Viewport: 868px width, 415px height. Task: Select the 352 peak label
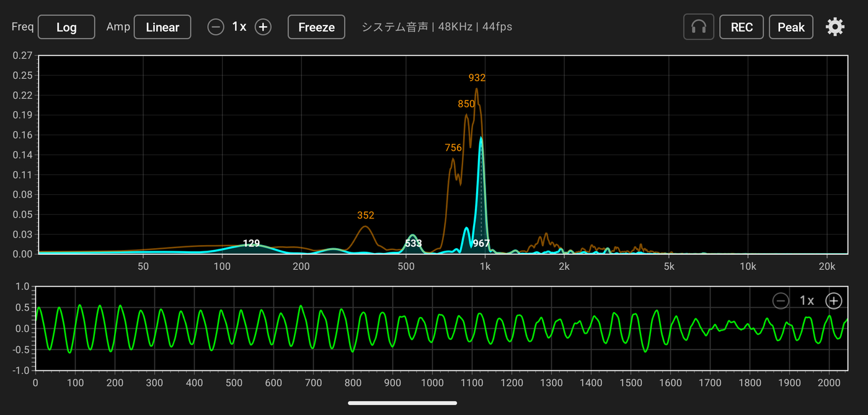[x=366, y=215]
